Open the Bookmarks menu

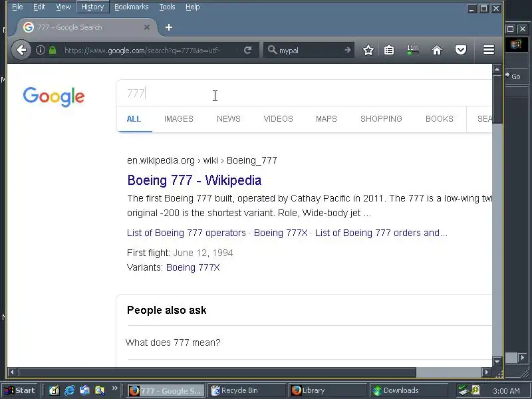(x=131, y=7)
